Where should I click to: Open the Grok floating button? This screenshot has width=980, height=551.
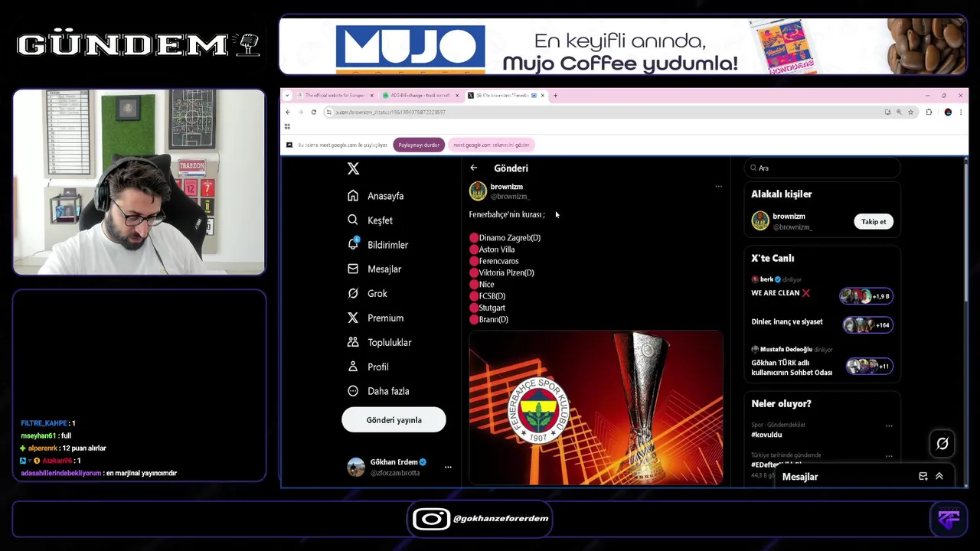pyautogui.click(x=942, y=443)
